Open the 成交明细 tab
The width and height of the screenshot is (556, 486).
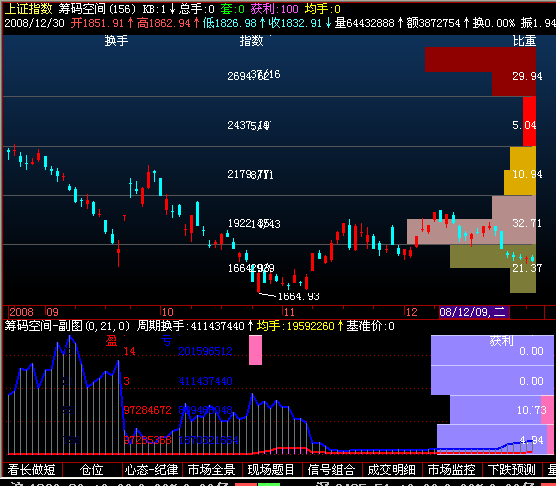click(x=392, y=470)
